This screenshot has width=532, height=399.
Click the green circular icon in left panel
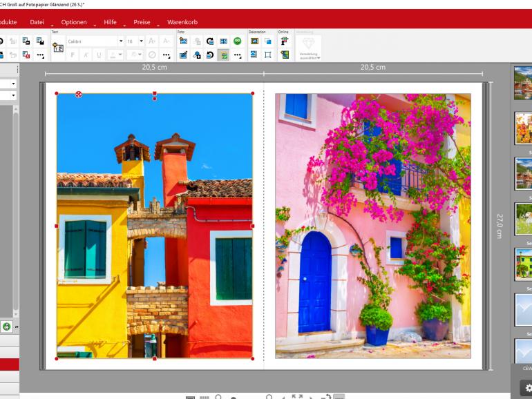[6, 327]
